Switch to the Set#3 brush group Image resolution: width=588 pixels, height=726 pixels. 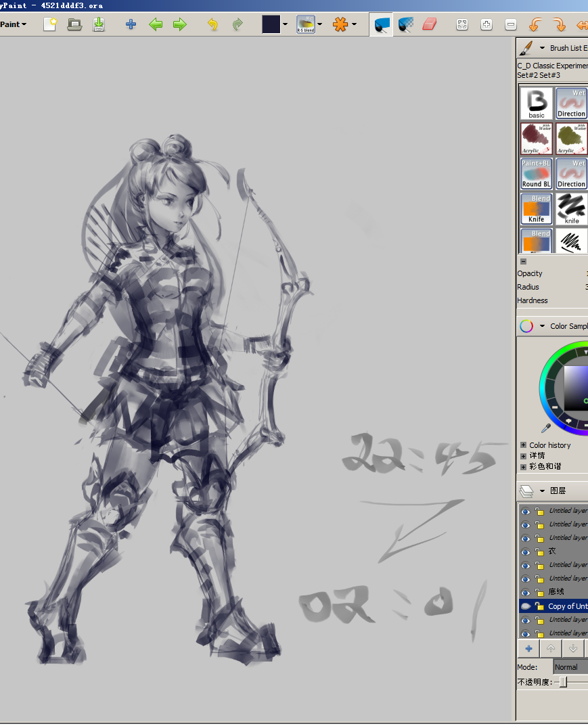549,75
